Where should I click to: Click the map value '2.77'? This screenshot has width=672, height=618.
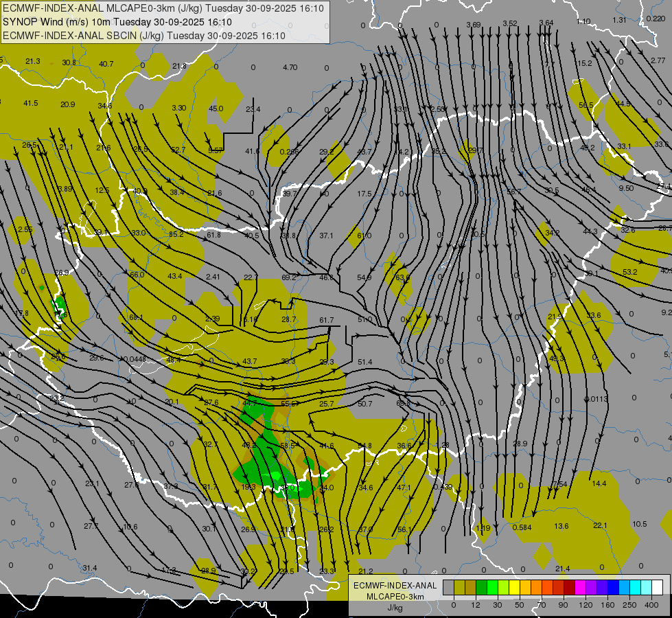[658, 60]
